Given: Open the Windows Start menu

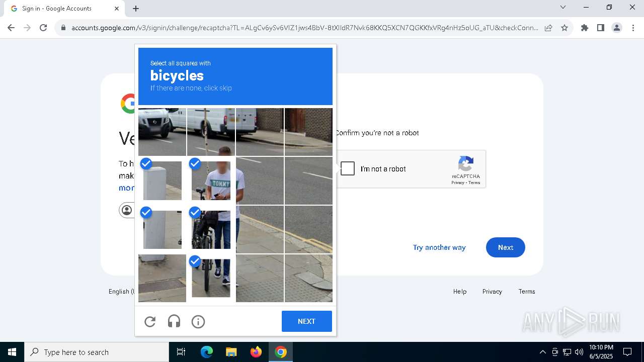Looking at the screenshot, I should tap(12, 352).
